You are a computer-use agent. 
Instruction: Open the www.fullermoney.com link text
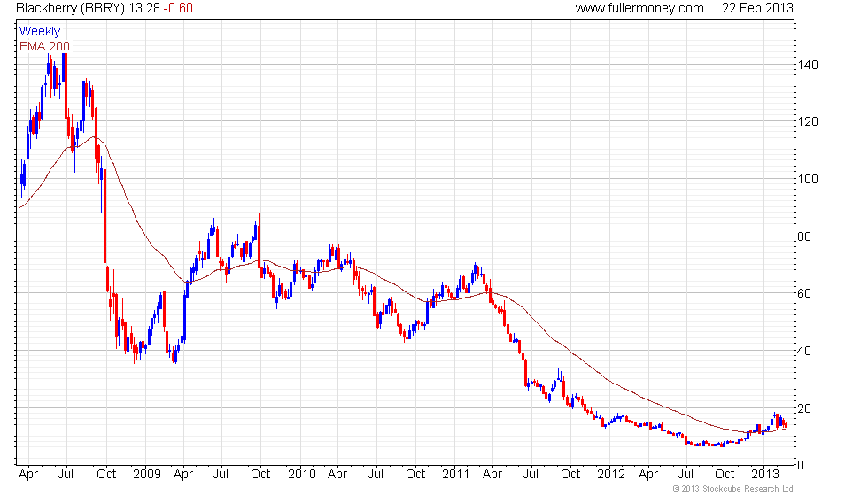[x=639, y=8]
